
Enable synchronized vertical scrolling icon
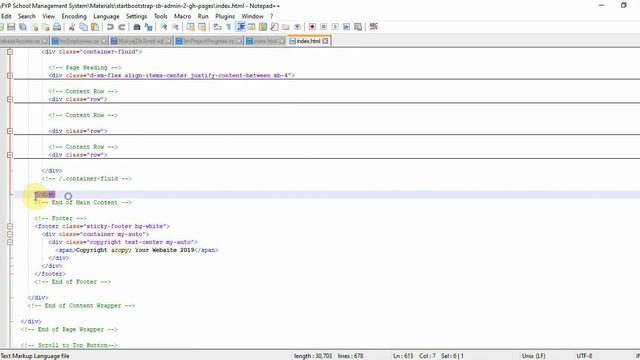click(x=190, y=27)
